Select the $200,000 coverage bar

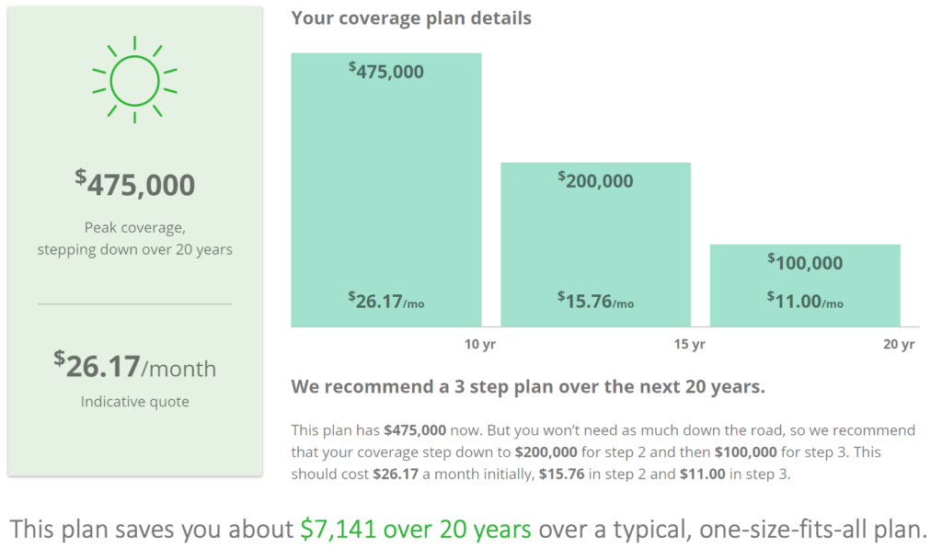tap(595, 245)
